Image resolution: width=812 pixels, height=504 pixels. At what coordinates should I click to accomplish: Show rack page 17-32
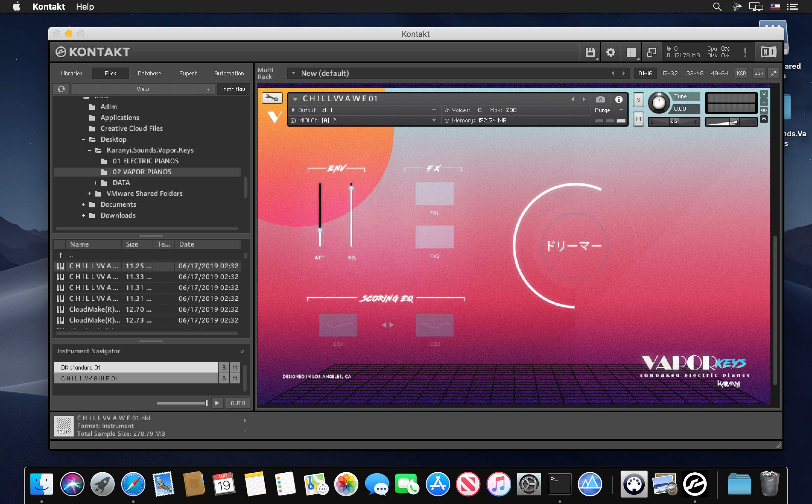tap(670, 73)
